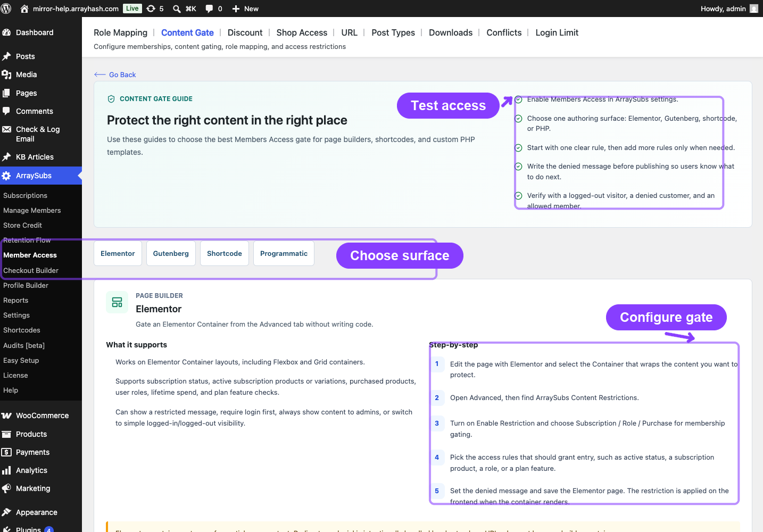This screenshot has height=532, width=763.
Task: Click the Marketing megaphone icon
Action: pyautogui.click(x=6, y=488)
